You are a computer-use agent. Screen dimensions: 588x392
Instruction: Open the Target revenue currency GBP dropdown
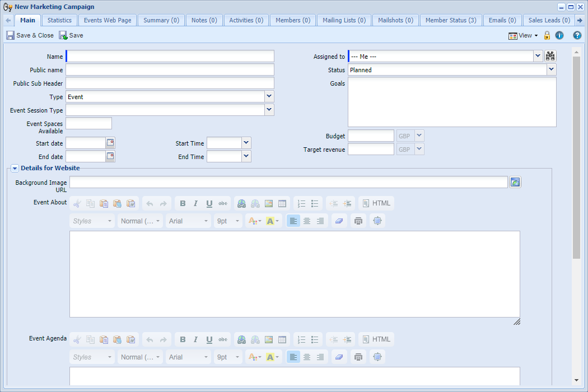[x=419, y=149]
